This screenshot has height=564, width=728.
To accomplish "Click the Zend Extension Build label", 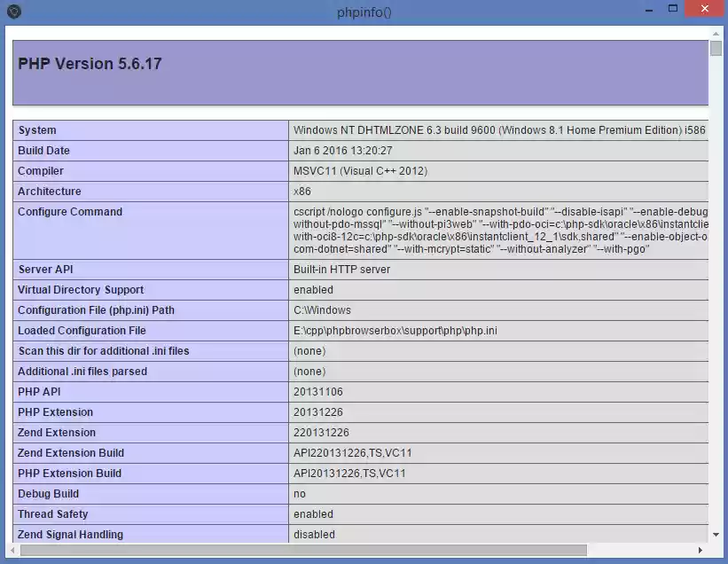I will [71, 453].
